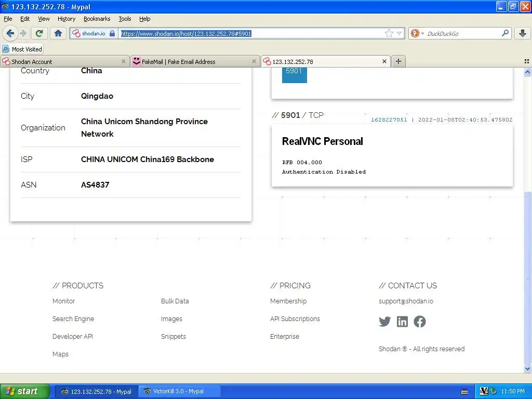Screen dimensions: 532x399
Task: Click the forward navigation arrow
Action: 23,33
